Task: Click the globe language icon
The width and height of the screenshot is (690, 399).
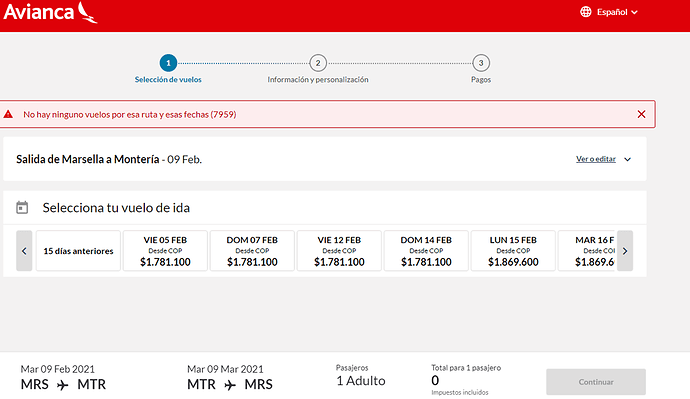Action: pyautogui.click(x=585, y=12)
